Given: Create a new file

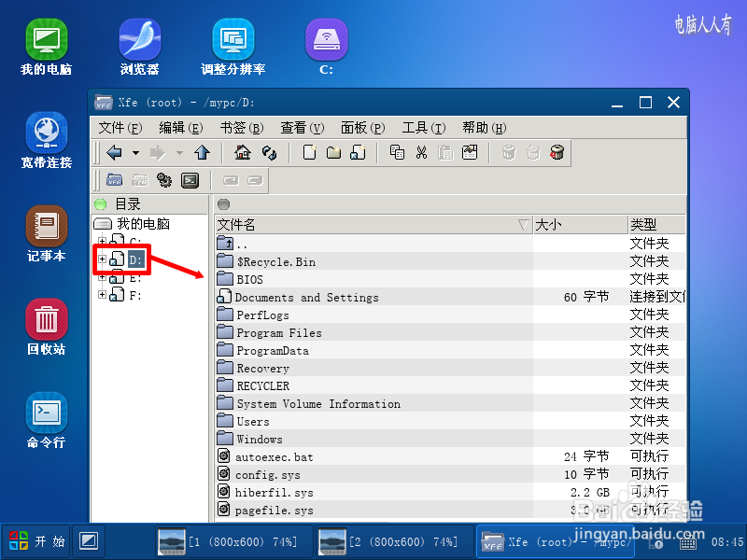Looking at the screenshot, I should tap(310, 152).
